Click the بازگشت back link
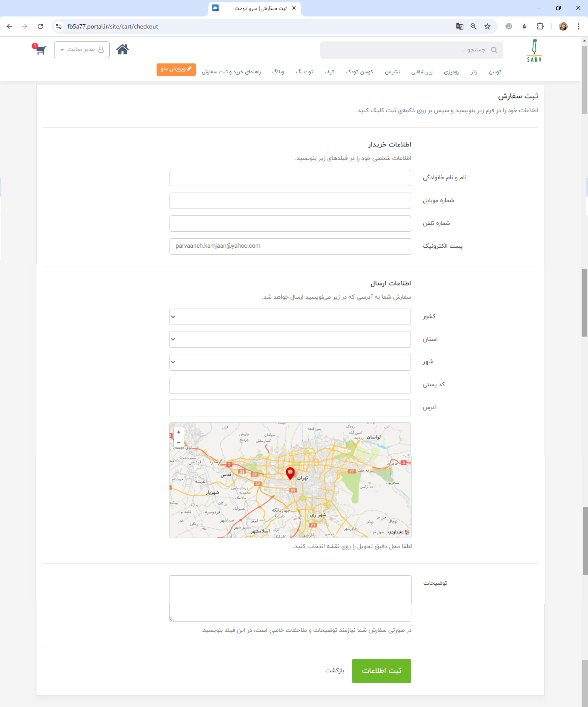 pos(334,671)
